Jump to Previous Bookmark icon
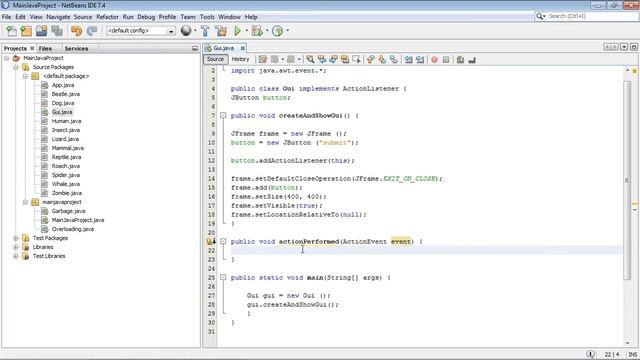Viewport: 640px width, 360px height. [371, 60]
